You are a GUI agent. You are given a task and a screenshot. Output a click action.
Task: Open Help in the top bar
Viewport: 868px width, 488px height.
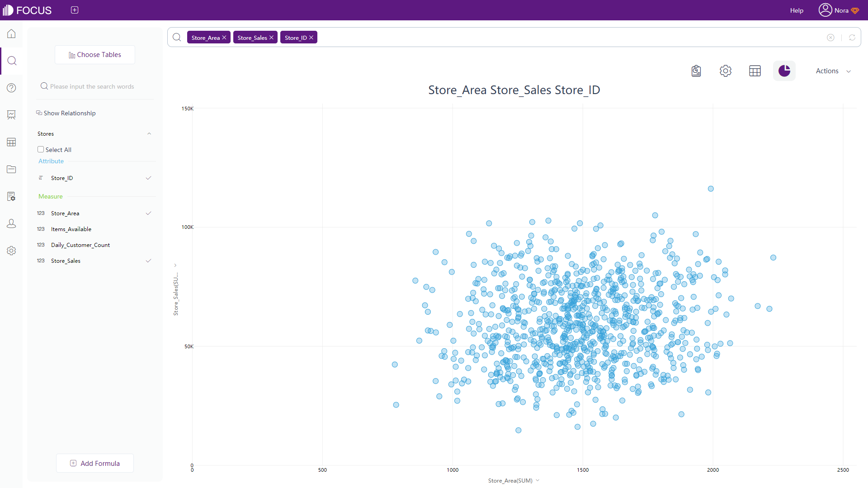[x=797, y=10]
